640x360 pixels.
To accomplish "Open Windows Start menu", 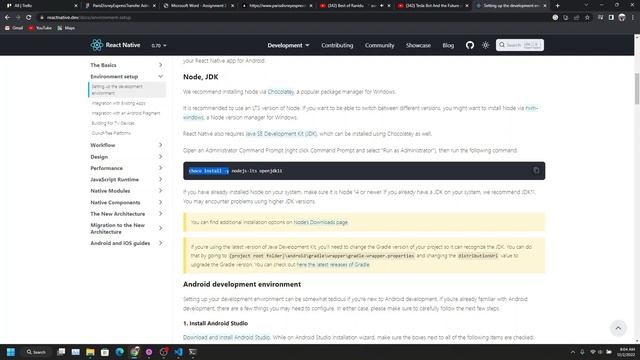I will (x=11, y=352).
